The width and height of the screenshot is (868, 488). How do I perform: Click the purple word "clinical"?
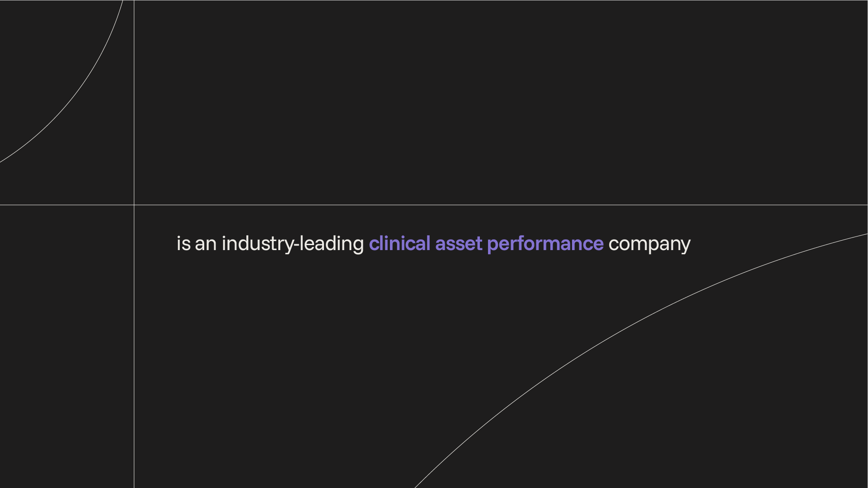[399, 243]
